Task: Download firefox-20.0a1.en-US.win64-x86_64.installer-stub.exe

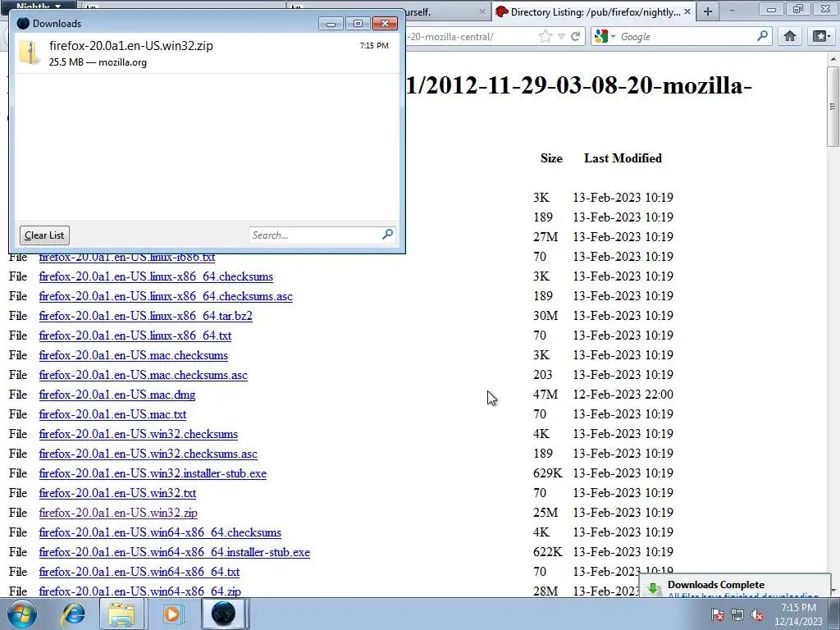Action: coord(175,552)
